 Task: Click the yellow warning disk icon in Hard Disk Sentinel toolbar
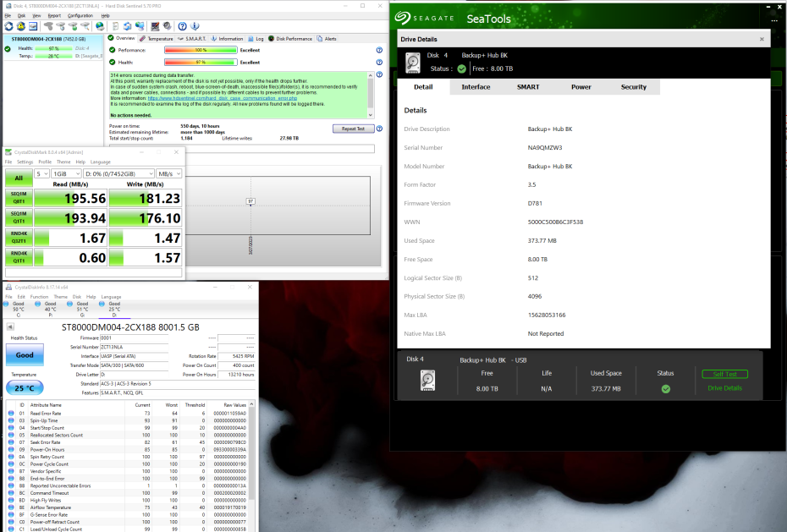coord(20,26)
